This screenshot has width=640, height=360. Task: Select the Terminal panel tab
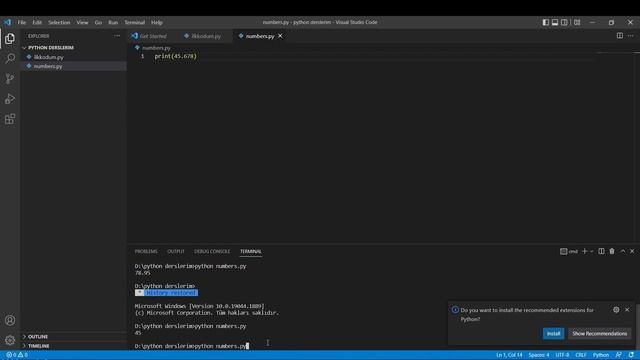(x=251, y=251)
